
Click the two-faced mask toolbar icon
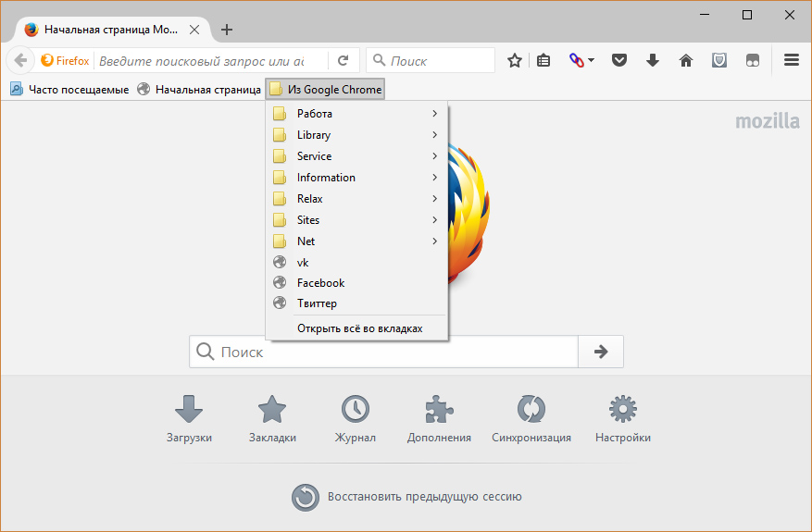[753, 60]
